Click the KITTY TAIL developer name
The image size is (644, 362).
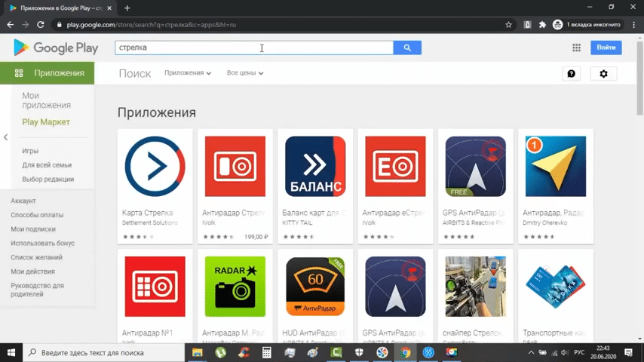click(297, 222)
